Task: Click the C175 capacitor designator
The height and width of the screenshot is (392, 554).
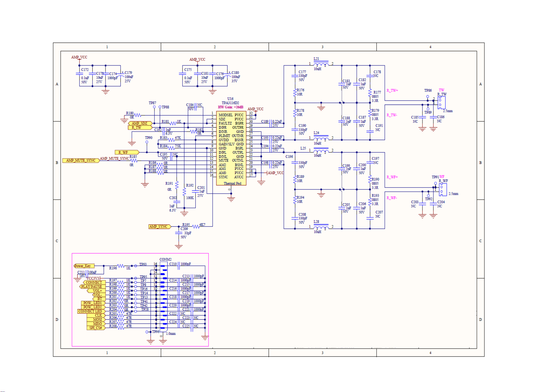Action: point(188,70)
